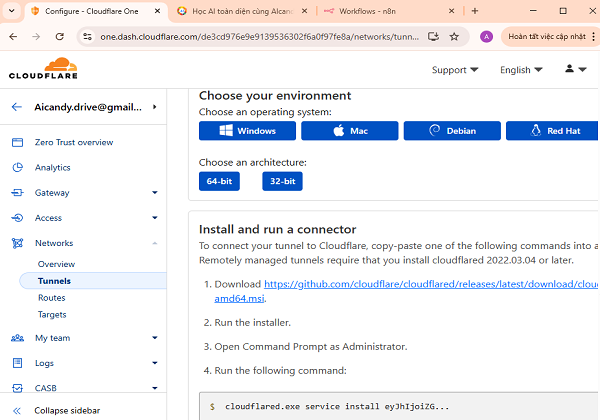The width and height of the screenshot is (600, 420).
Task: Close the Học AI toàn diện tab
Action: [x=304, y=11]
